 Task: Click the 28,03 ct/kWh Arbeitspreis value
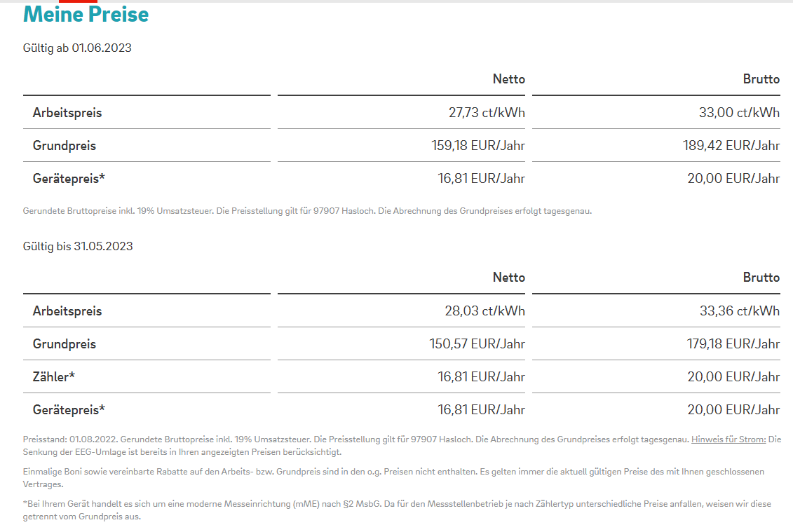pos(484,311)
